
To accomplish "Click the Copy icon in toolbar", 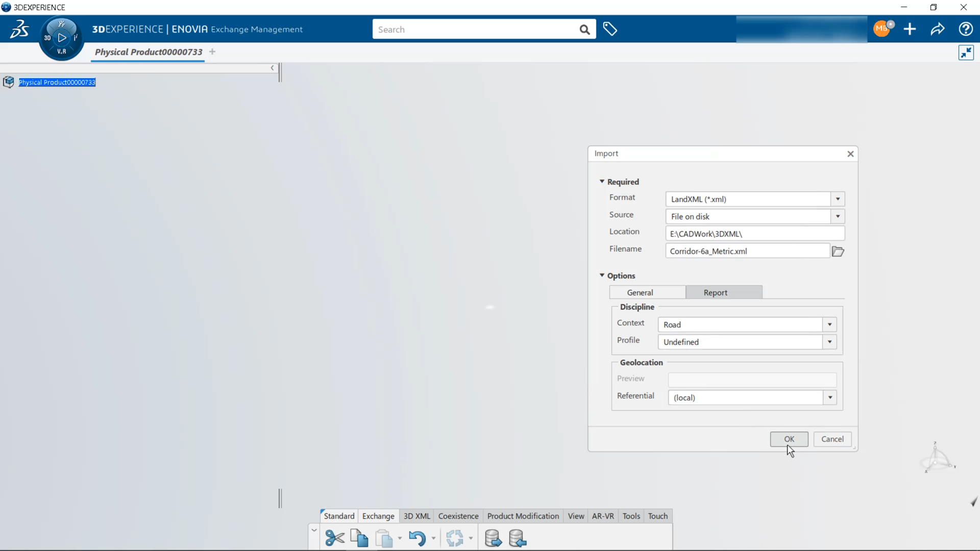I will tap(359, 538).
